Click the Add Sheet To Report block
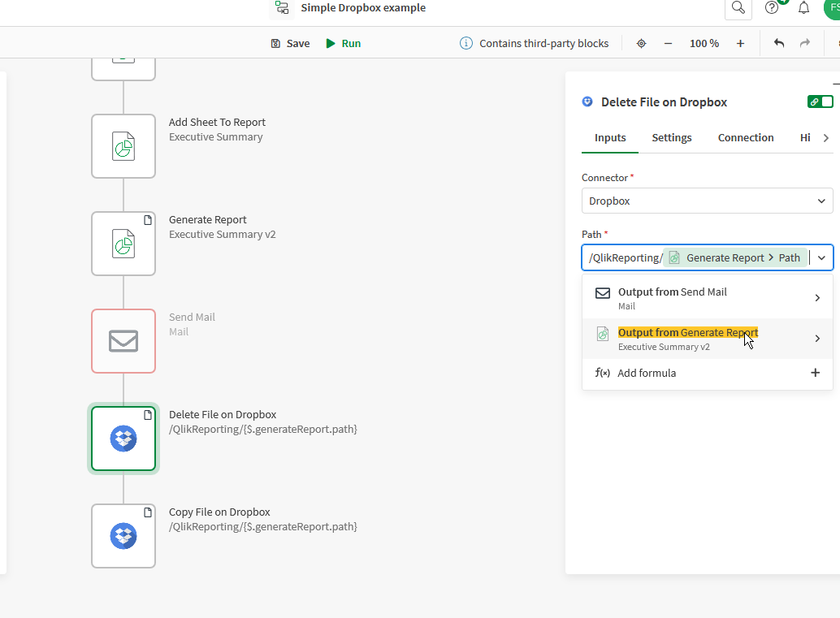Screen dimensions: 840x618 (123, 146)
